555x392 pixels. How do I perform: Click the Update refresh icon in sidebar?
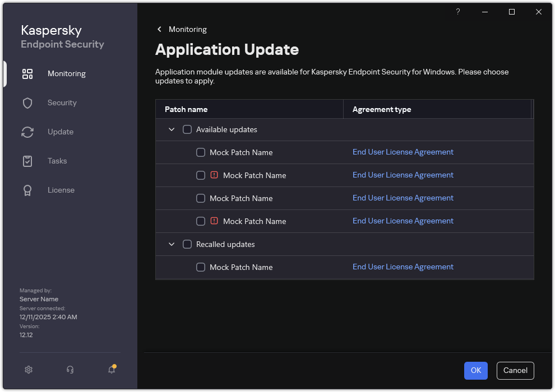coord(27,132)
